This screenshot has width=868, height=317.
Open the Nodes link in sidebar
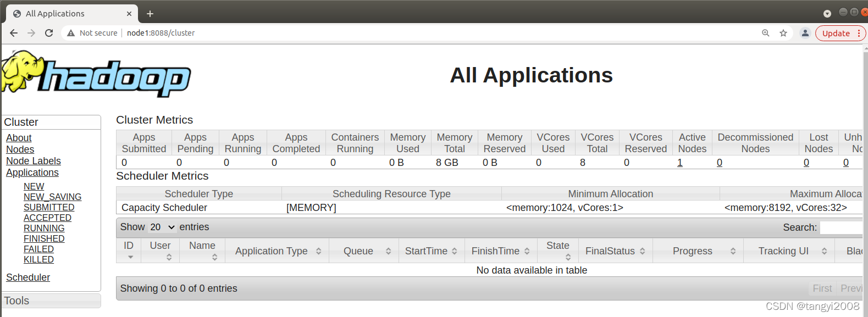tap(20, 149)
